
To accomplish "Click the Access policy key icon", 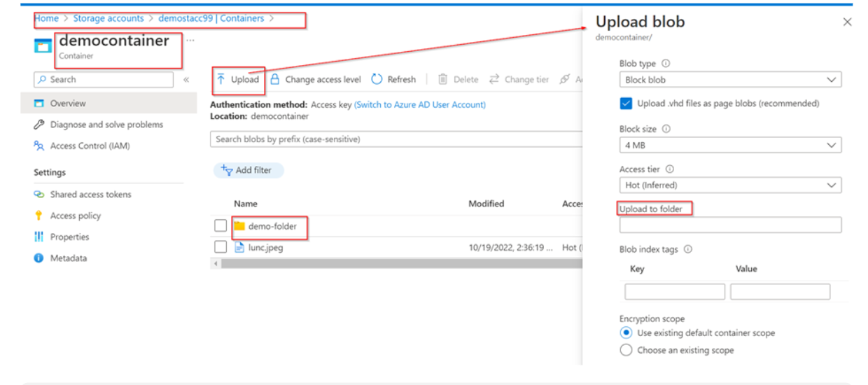I will click(x=39, y=216).
